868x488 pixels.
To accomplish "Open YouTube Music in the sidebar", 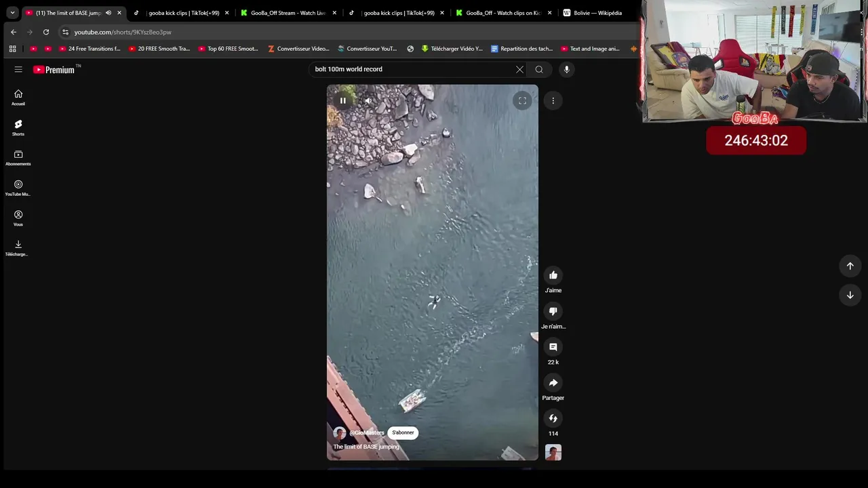I will tap(18, 188).
